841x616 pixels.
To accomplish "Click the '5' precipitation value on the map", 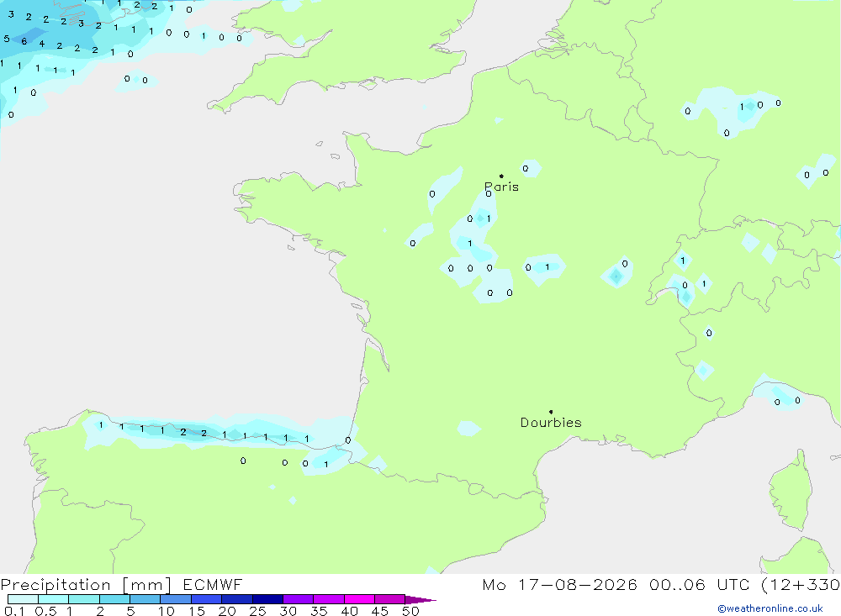I will click(x=7, y=39).
